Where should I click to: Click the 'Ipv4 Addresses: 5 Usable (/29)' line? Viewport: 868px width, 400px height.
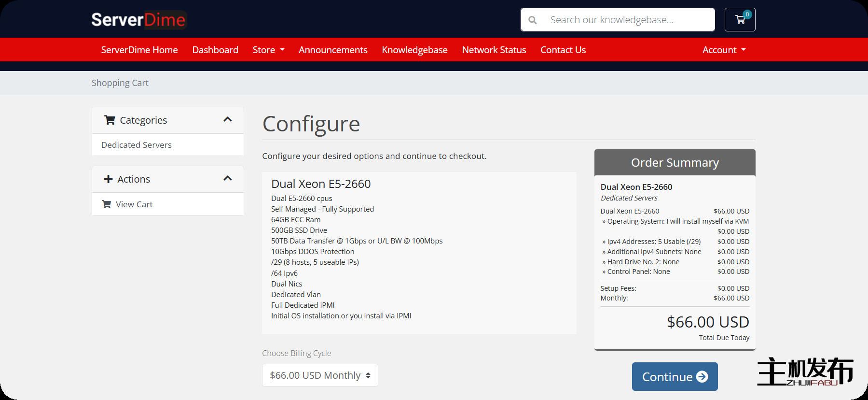651,242
